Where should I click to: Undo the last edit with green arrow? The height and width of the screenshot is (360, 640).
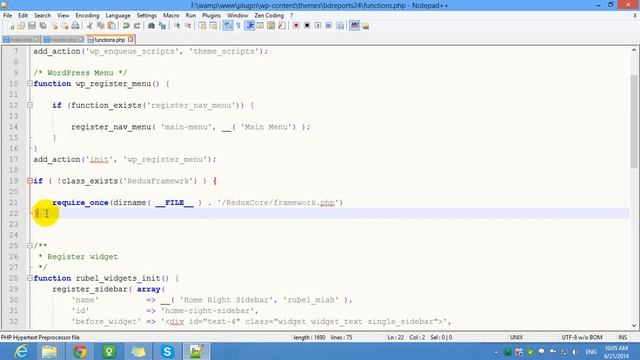[126, 26]
